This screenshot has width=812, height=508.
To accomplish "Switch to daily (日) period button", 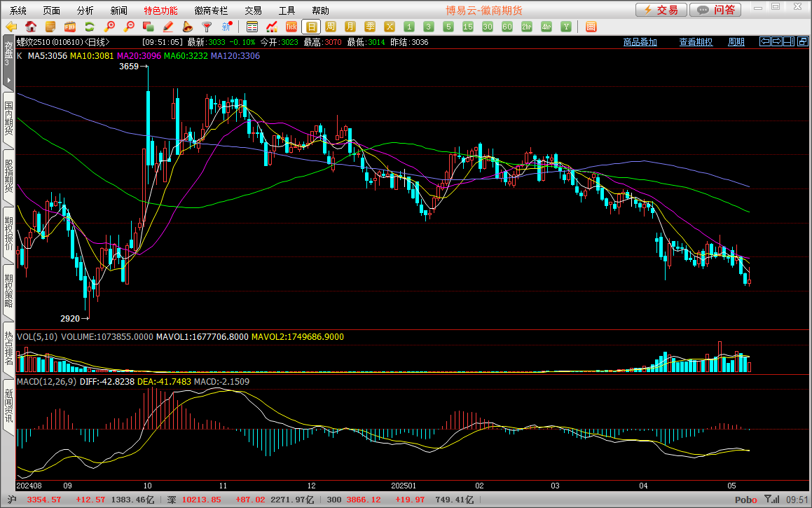I will pyautogui.click(x=311, y=27).
